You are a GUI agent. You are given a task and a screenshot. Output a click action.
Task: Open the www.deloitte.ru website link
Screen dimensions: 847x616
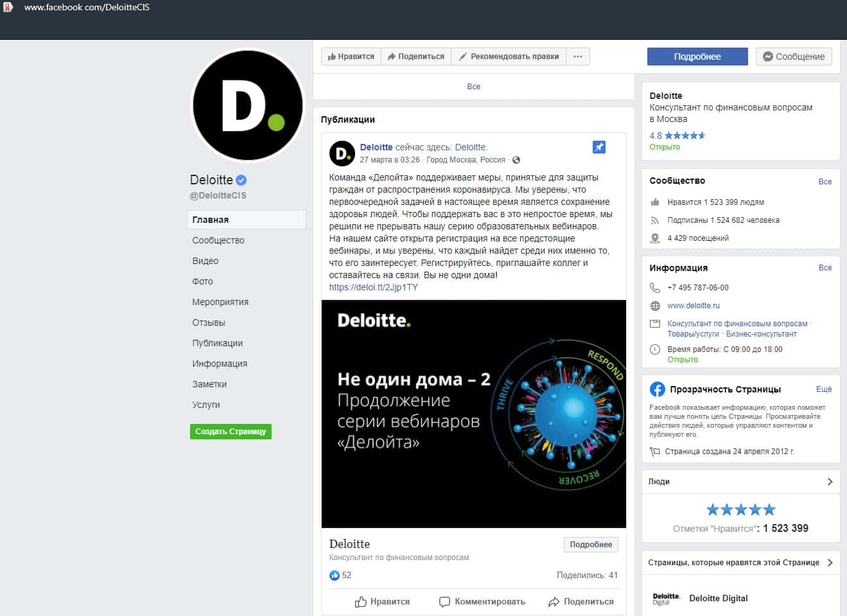[694, 306]
